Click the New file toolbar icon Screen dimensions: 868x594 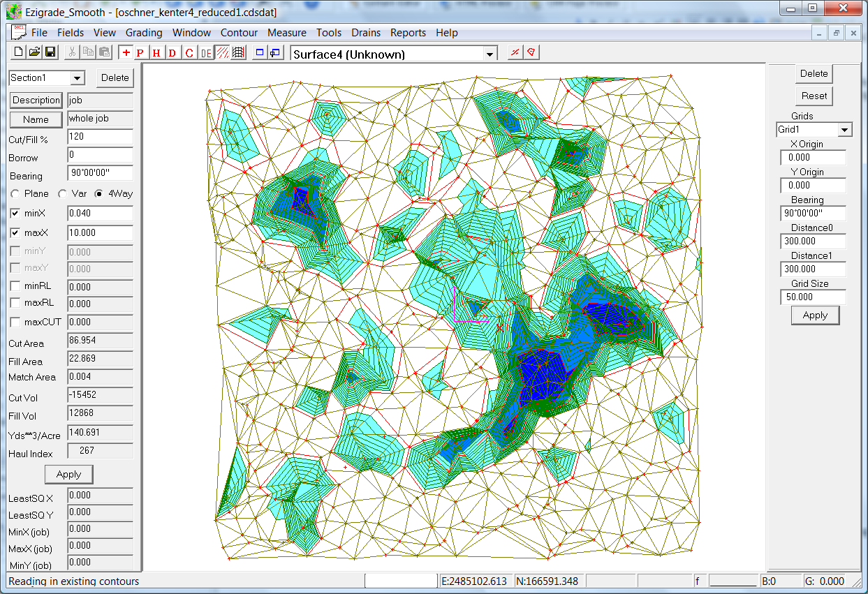pos(19,52)
